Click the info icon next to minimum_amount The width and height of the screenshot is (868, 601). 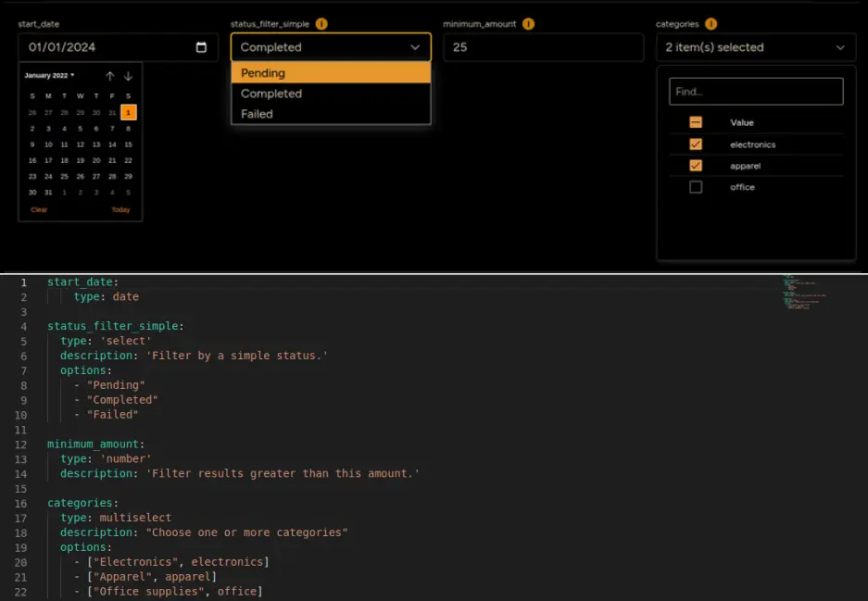tap(529, 24)
